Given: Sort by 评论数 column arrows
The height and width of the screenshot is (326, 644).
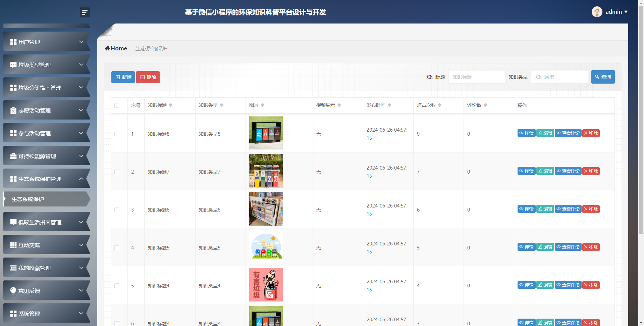Looking at the screenshot, I should pos(485,105).
